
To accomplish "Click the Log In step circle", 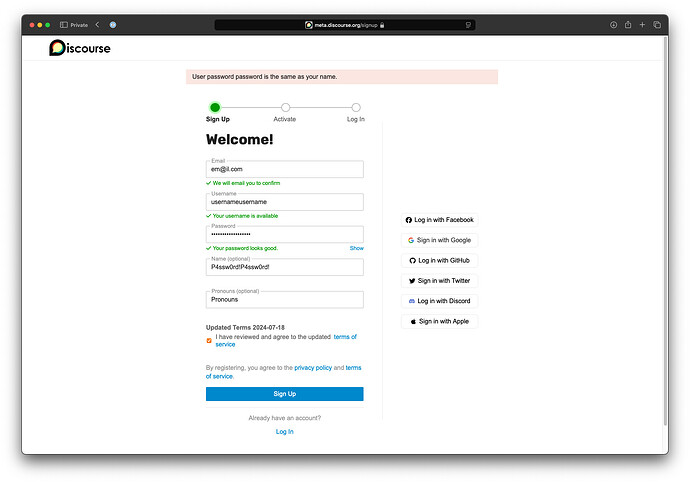I will pyautogui.click(x=356, y=107).
